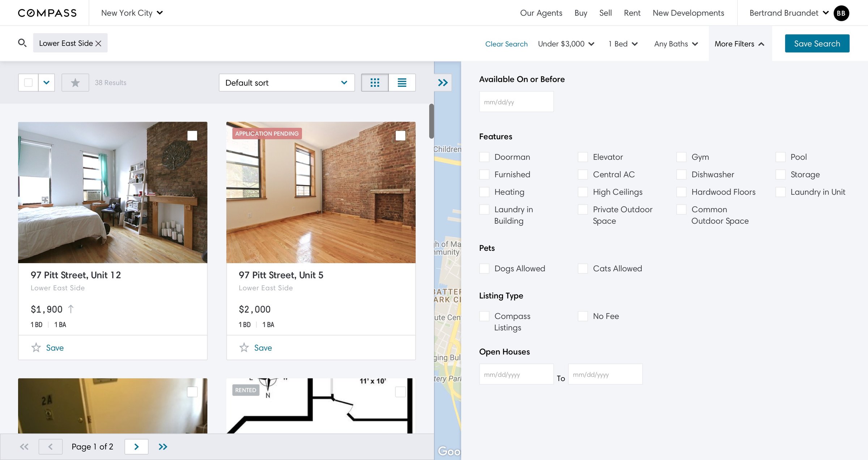The image size is (868, 460).
Task: Enable Dogs Allowed filter
Action: click(484, 269)
